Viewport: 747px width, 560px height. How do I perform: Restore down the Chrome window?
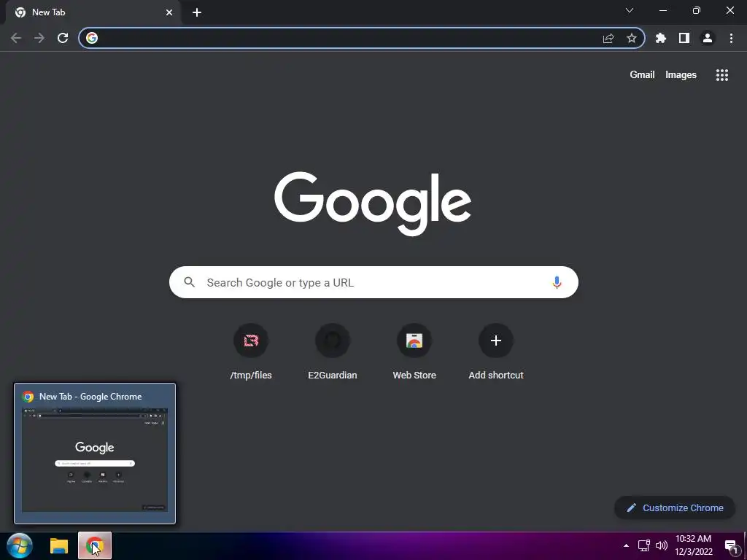697,10
